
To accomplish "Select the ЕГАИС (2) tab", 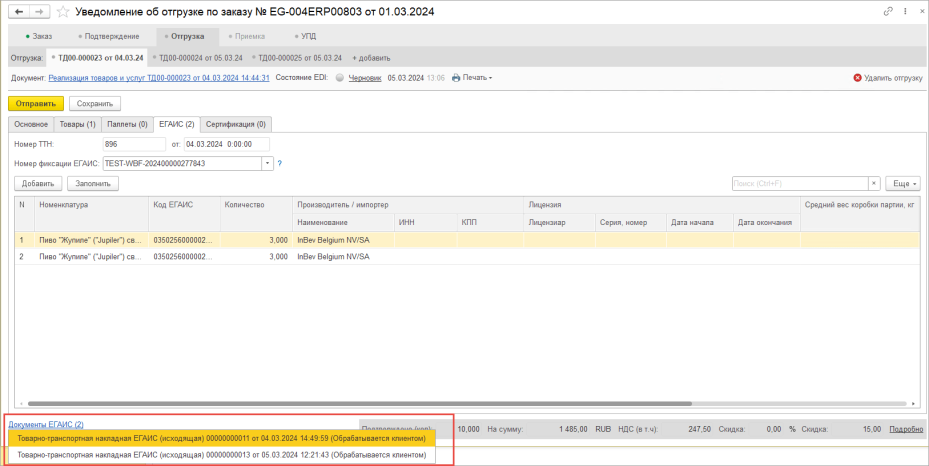I will click(x=177, y=124).
